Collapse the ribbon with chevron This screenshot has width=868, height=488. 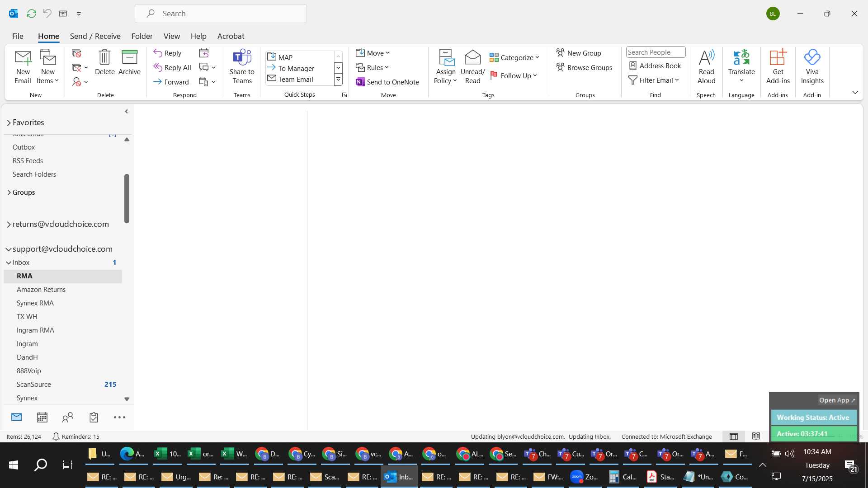pyautogui.click(x=855, y=93)
